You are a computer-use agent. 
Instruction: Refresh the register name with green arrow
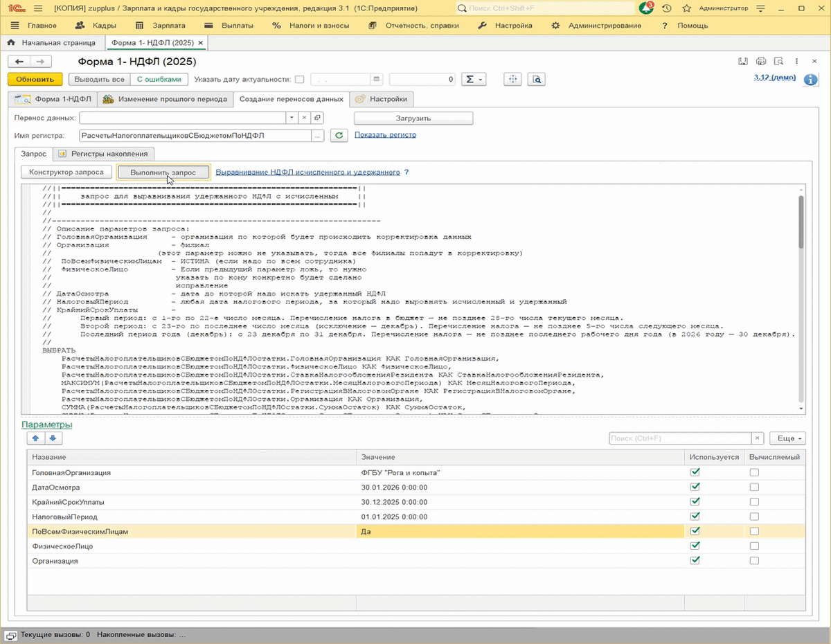[x=339, y=136]
